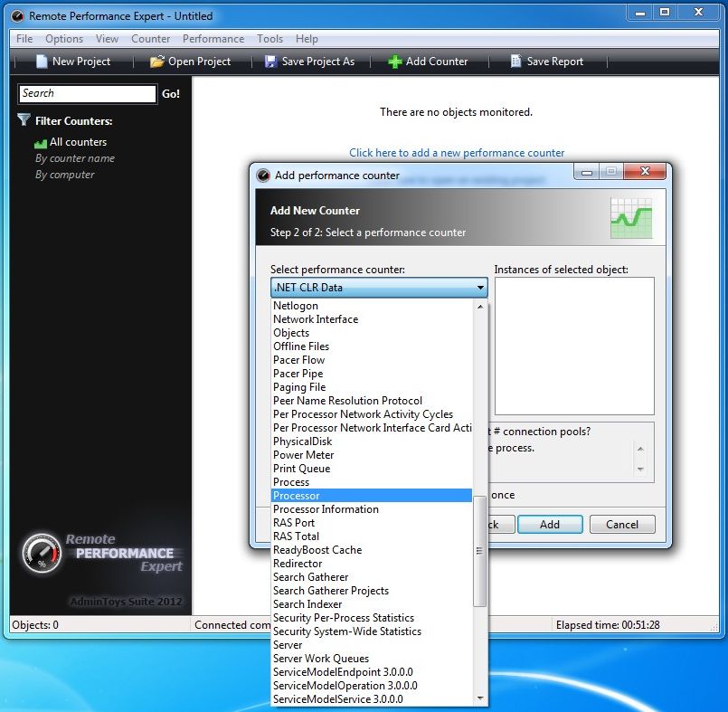Click the Add button in the dialog
728x712 pixels.
(x=550, y=525)
